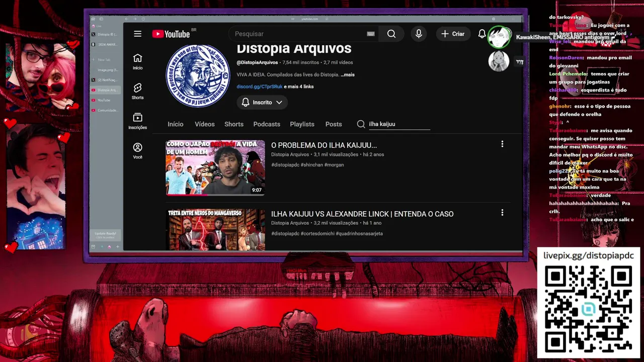
Task: Switch to the Posts tab
Action: point(334,124)
